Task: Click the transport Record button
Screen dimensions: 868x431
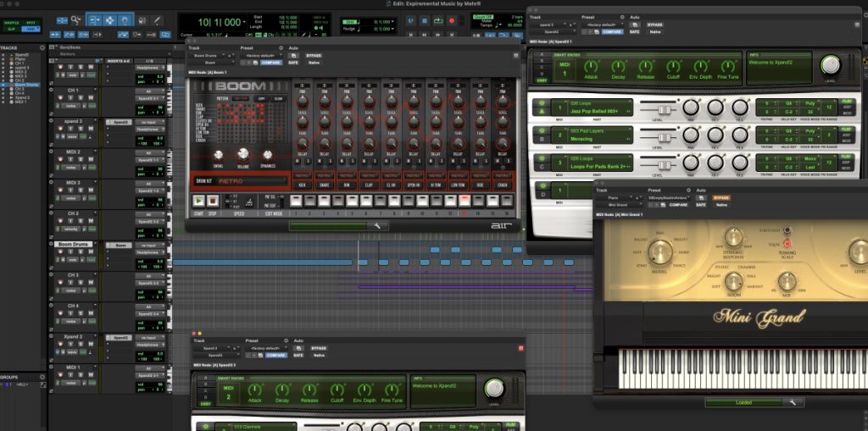Action: click(x=452, y=20)
